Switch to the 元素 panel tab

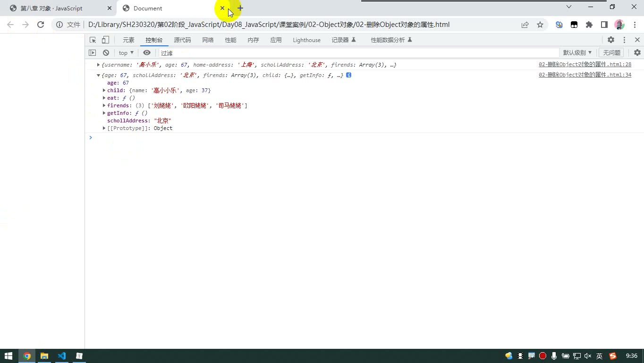coord(128,40)
